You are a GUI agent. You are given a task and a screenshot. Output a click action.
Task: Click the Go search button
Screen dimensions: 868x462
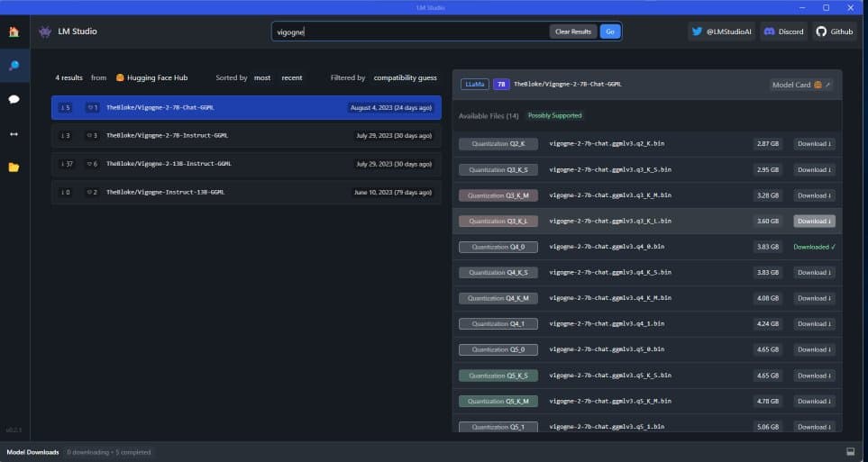coord(610,32)
